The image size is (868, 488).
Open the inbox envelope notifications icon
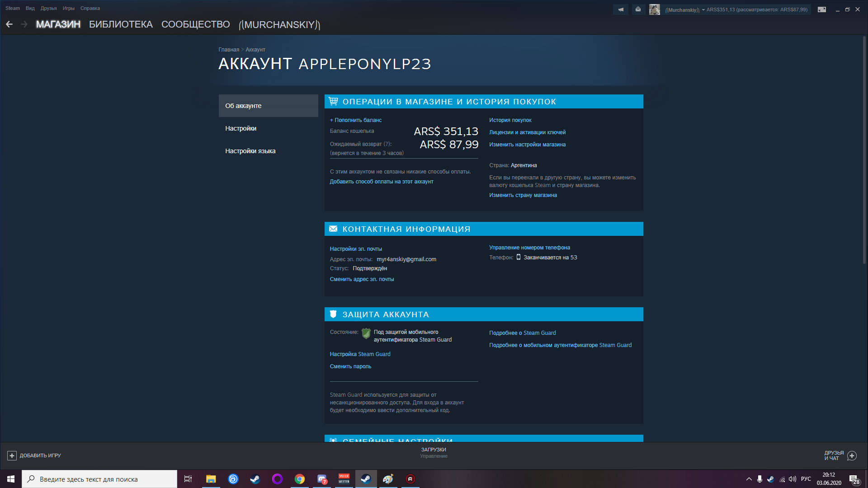click(x=638, y=9)
